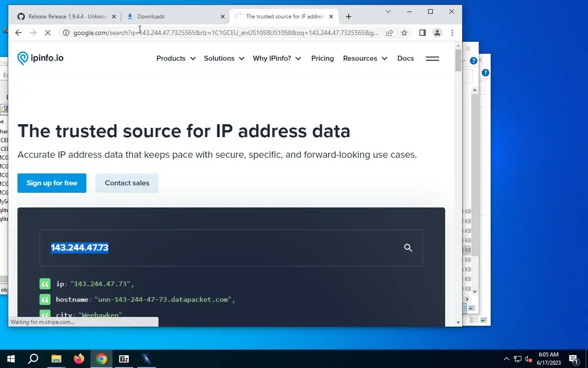The height and width of the screenshot is (368, 588).
Task: Open Chrome's three-dot menu
Action: (452, 33)
